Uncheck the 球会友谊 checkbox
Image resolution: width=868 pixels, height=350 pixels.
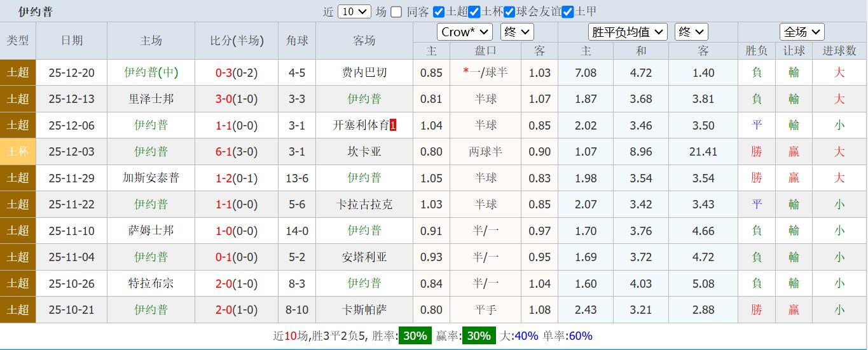pyautogui.click(x=509, y=11)
